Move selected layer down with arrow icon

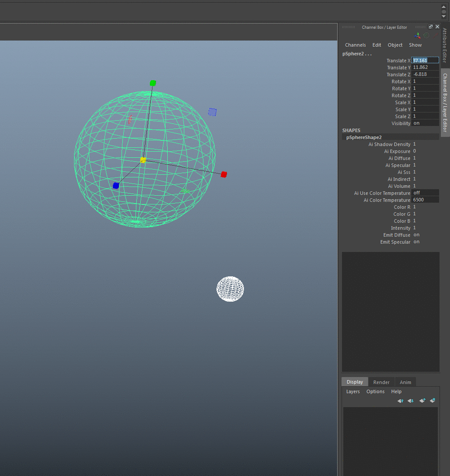tap(410, 400)
